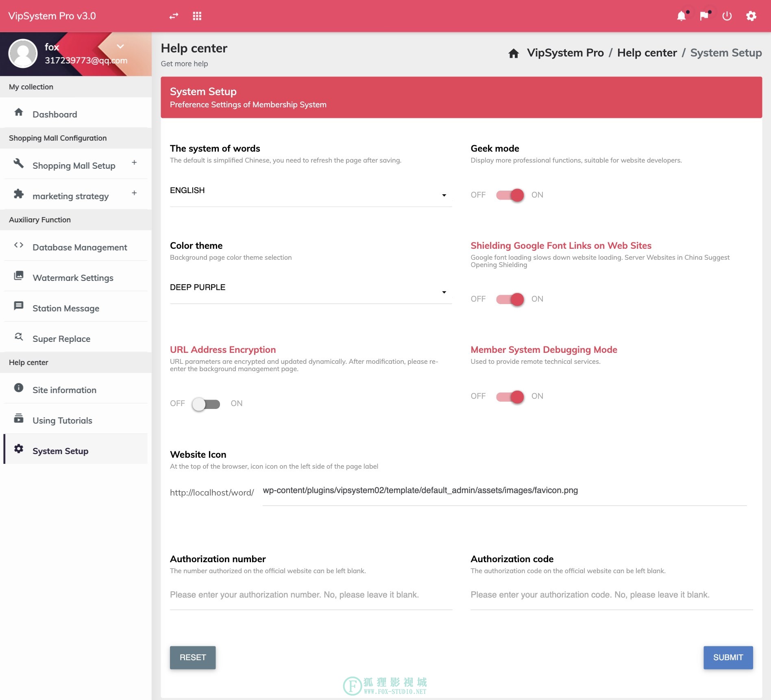
Task: Click the code brackets Database Management icon
Action: (19, 245)
